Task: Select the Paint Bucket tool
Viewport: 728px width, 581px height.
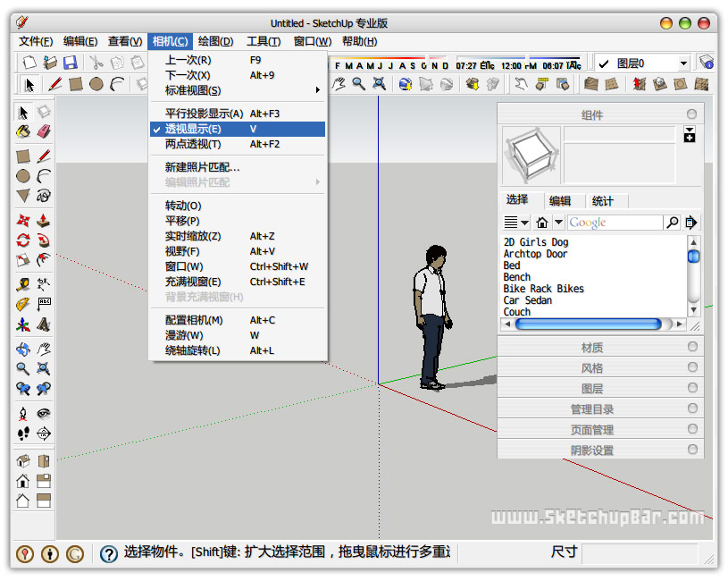Action: [x=23, y=132]
